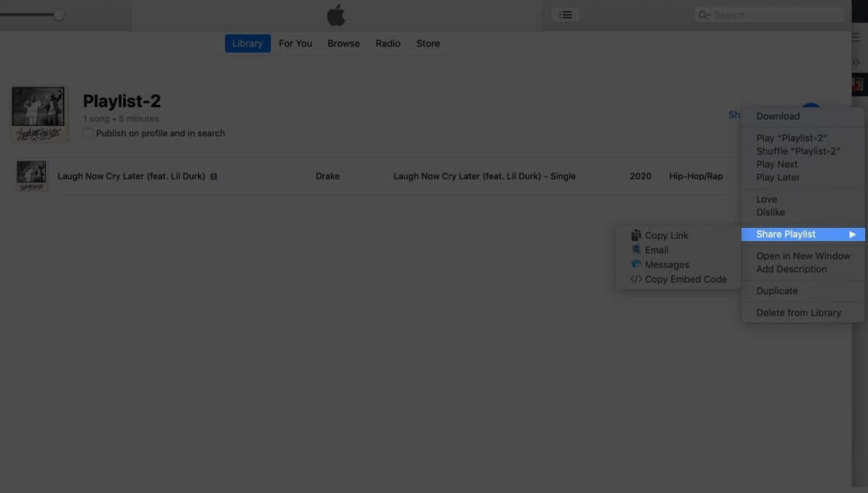Open the For You tab

296,43
